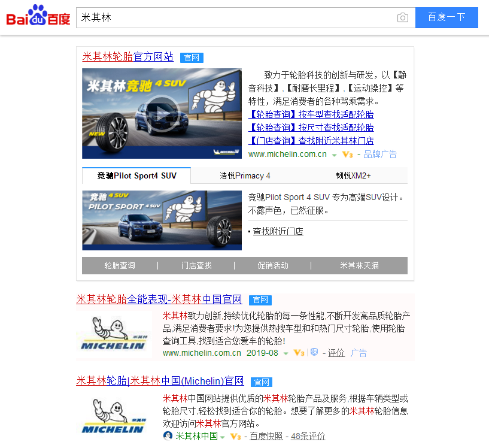Open the 查找附近门店 link
The width and height of the screenshot is (489, 448).
[x=278, y=231]
